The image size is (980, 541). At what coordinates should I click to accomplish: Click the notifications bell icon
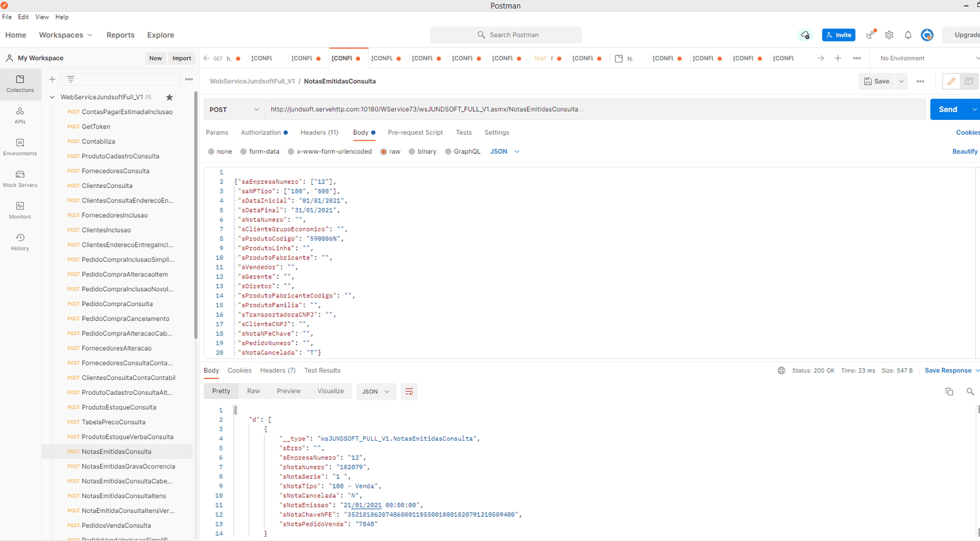908,35
